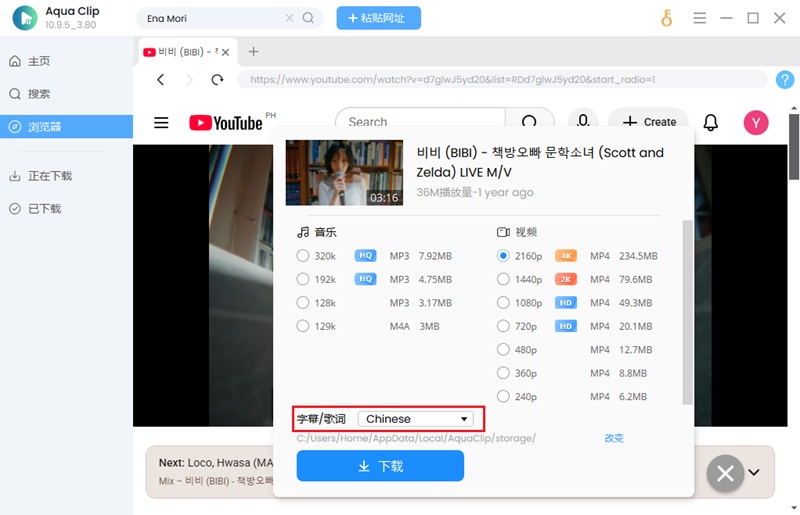The width and height of the screenshot is (800, 515).
Task: Open the YouTube account avatar Y
Action: pos(756,122)
